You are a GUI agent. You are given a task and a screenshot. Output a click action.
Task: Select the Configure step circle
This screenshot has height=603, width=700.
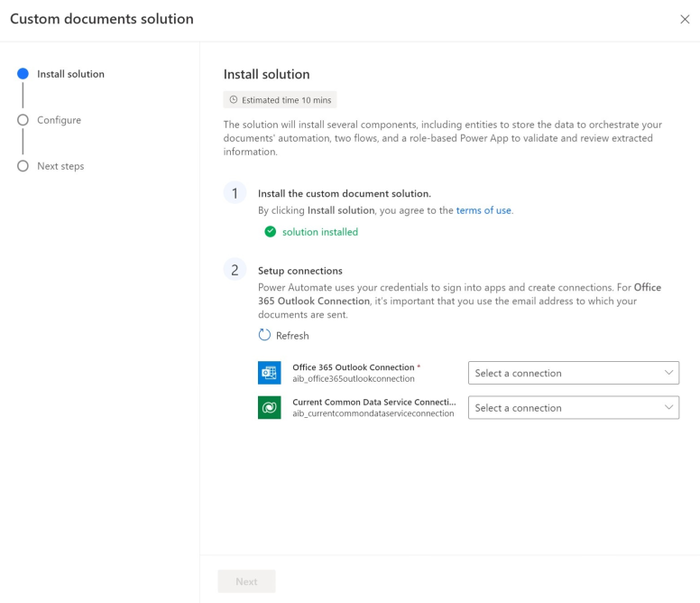(23, 120)
